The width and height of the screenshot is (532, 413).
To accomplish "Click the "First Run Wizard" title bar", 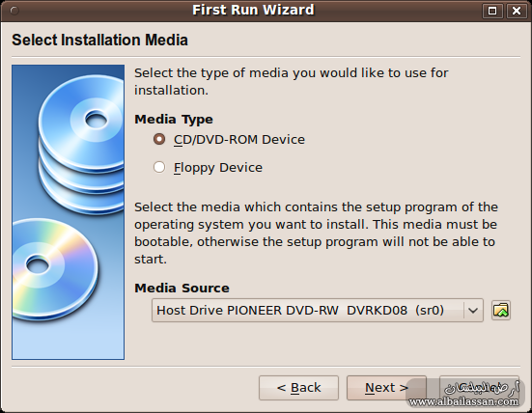I will [253, 11].
